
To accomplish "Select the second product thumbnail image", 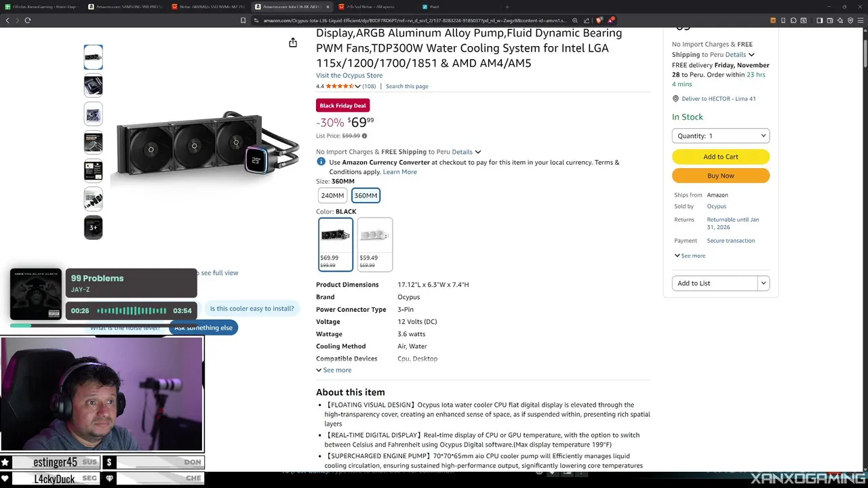I will point(93,85).
